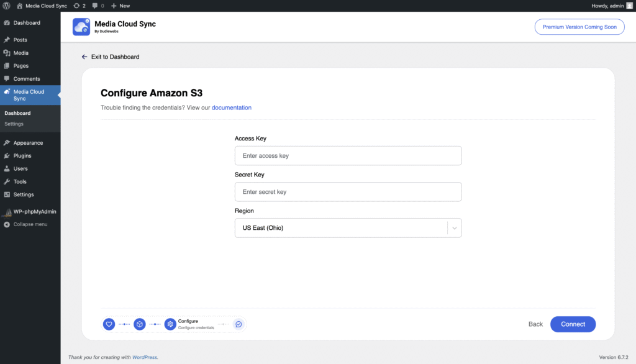
Task: Click the Media Cloud Sync logo icon
Action: (x=81, y=27)
